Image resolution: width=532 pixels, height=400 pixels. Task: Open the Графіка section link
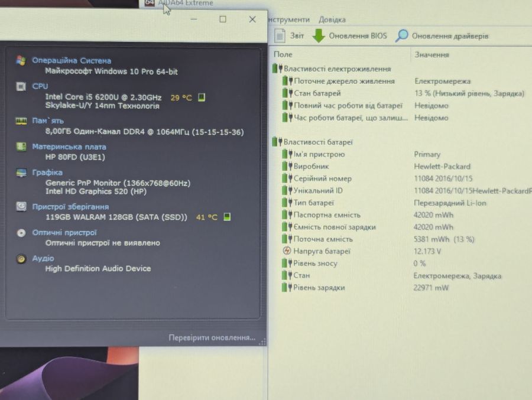(47, 173)
